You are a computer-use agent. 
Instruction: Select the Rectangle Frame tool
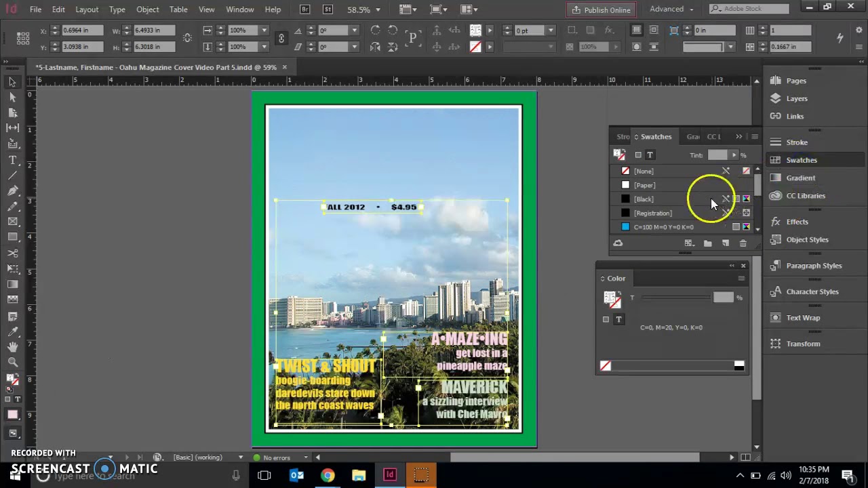pyautogui.click(x=12, y=222)
